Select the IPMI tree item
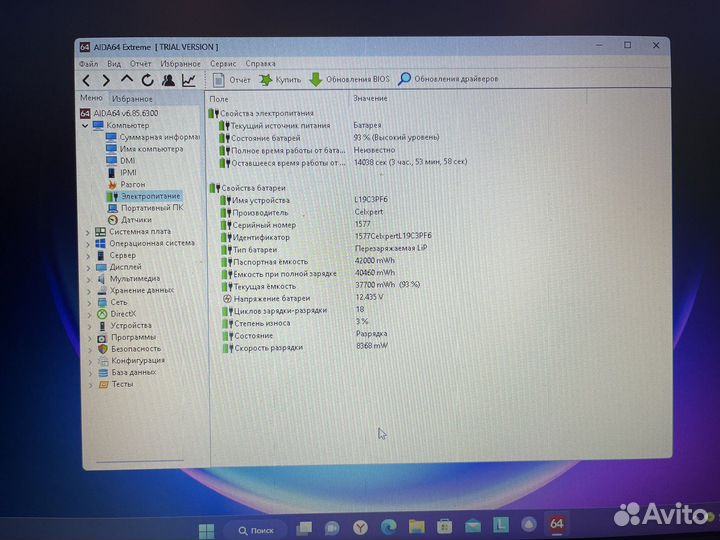 121,173
